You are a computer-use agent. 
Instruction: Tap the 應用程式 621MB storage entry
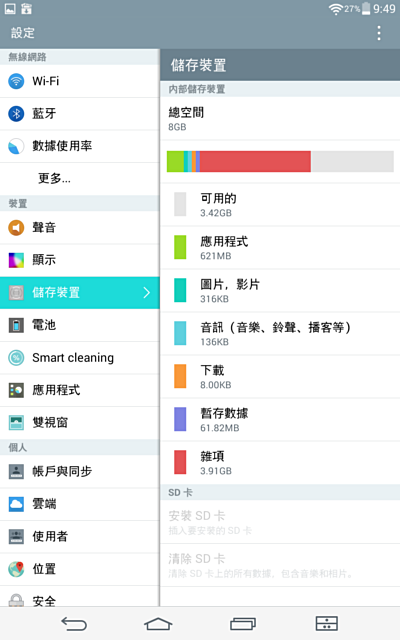(280, 248)
